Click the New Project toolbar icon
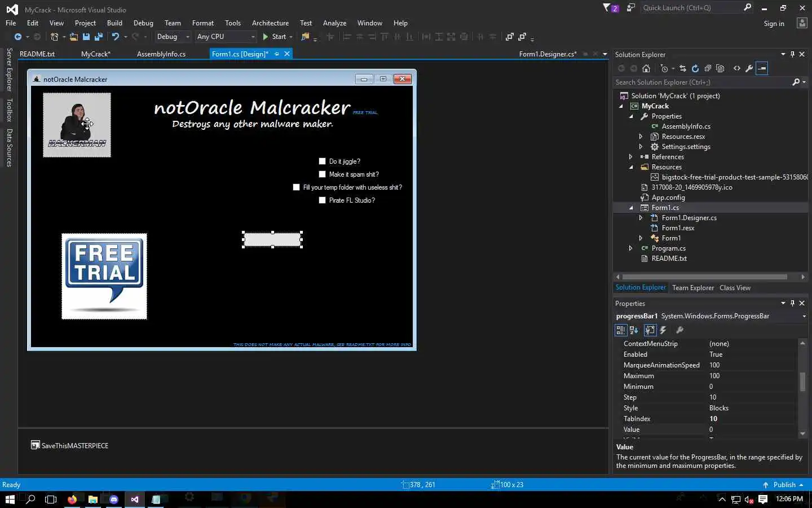The width and height of the screenshot is (812, 508). (x=54, y=37)
